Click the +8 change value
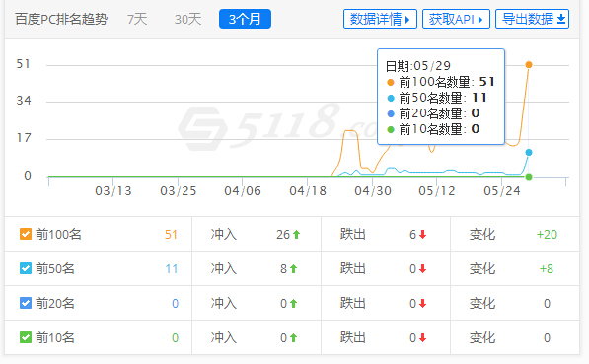Screen dimensions: 589x364 (x=547, y=269)
